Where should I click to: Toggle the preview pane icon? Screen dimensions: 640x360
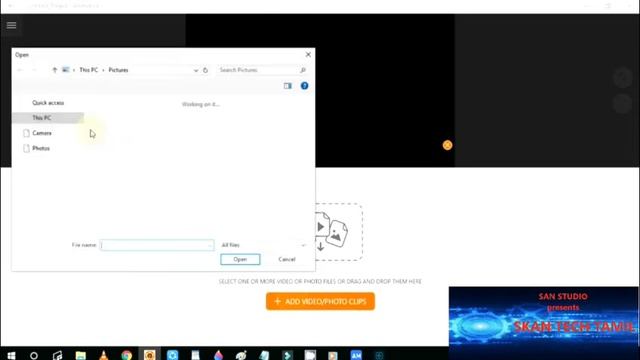coord(288,86)
